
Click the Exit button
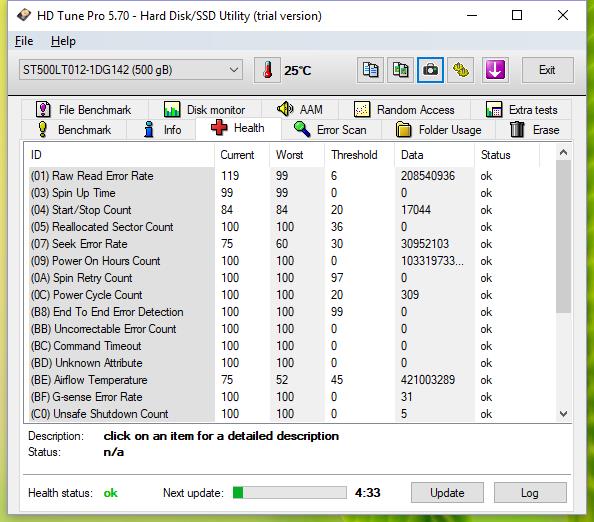[x=547, y=70]
